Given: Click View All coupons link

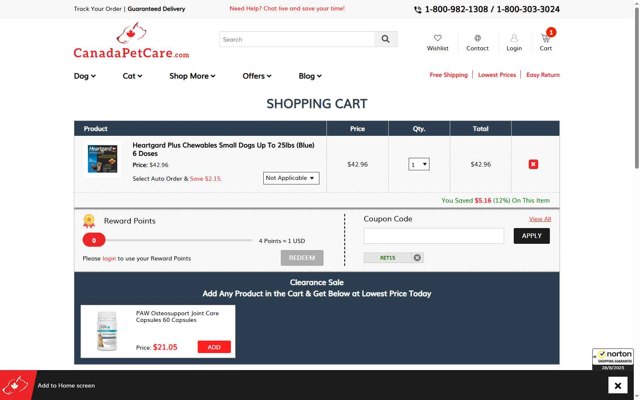Looking at the screenshot, I should click(x=540, y=219).
